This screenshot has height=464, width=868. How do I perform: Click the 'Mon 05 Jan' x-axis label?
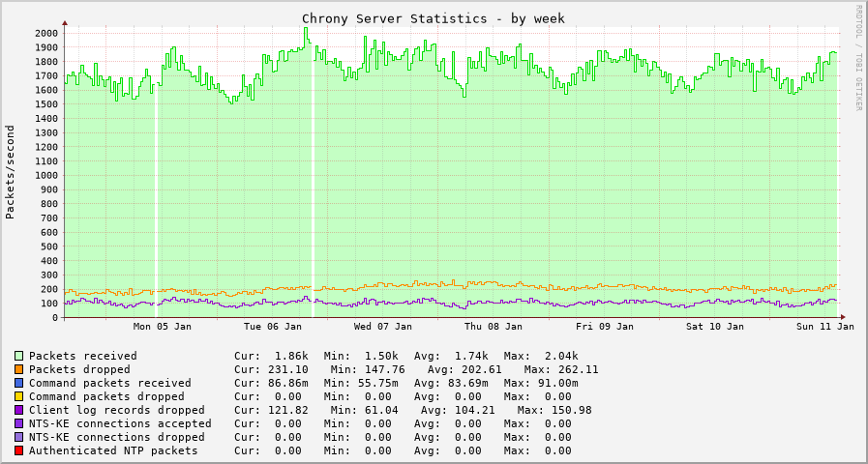click(163, 327)
